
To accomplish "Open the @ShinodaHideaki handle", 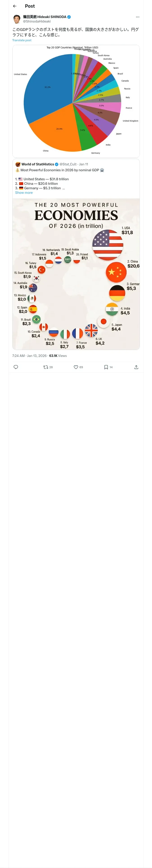I will [37, 21].
